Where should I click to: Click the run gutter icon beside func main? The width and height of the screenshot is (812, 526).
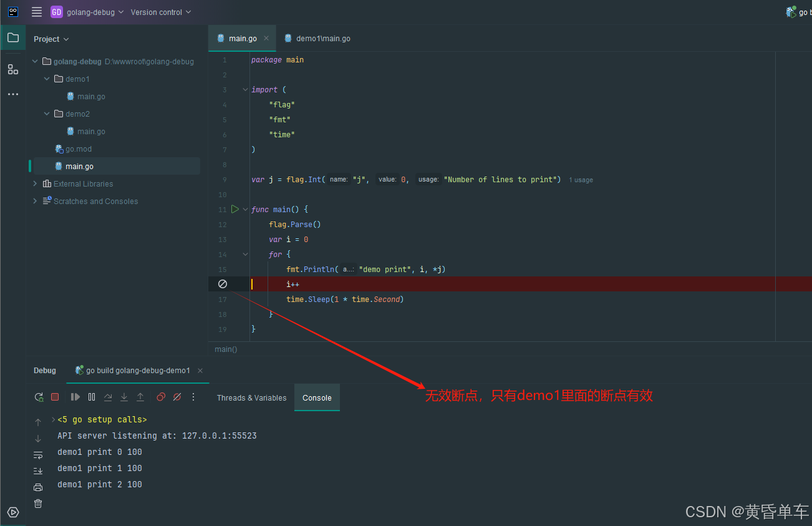[x=235, y=209]
